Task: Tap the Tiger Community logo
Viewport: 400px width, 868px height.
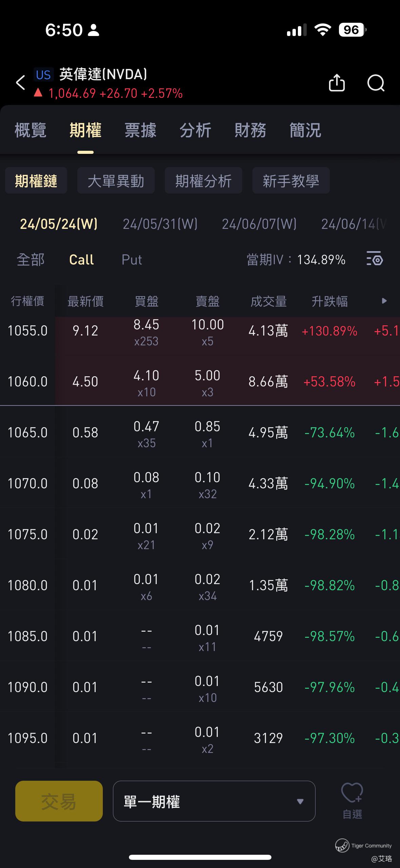Action: [342, 845]
